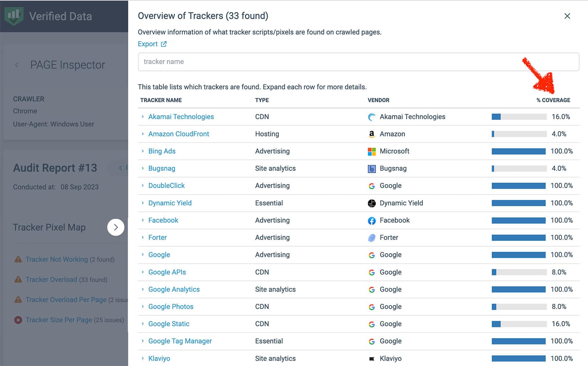Screen dimensions: 588x366
Task: Go back using PAGE Inspector arrow
Action: pos(17,65)
